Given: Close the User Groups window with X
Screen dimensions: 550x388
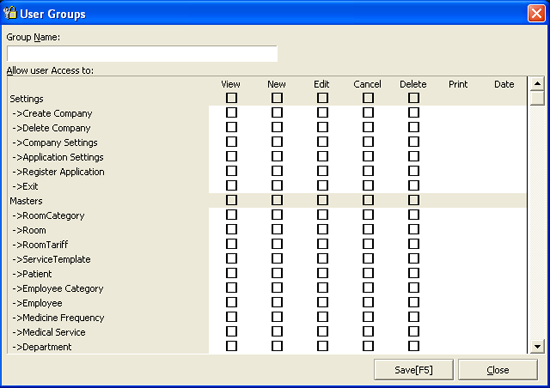Looking at the screenshot, I should pyautogui.click(x=536, y=13).
